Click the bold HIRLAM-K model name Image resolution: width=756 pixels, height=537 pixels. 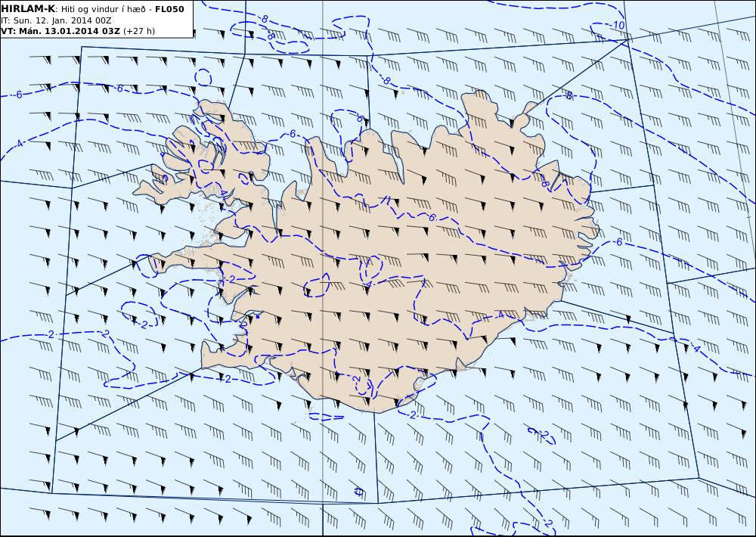[27, 9]
